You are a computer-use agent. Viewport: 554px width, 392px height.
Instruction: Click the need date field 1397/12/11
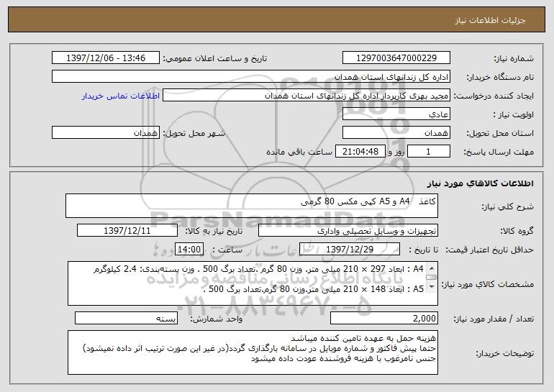coord(127,231)
